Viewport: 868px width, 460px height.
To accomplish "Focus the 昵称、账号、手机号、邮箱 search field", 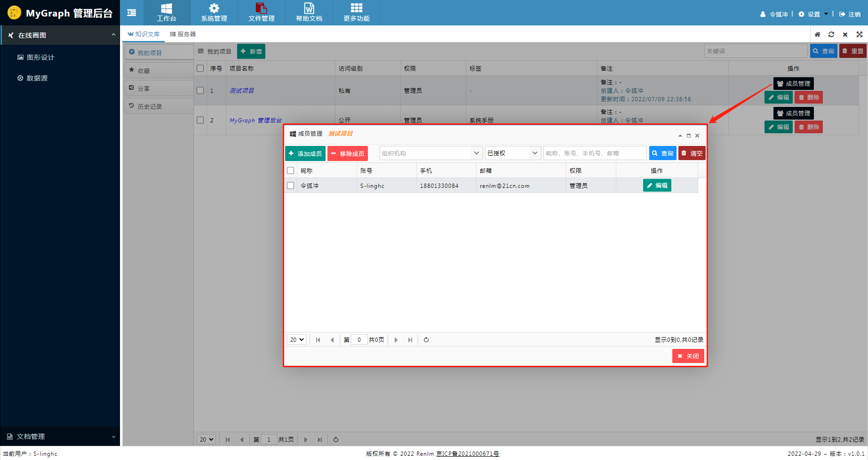I will click(595, 153).
